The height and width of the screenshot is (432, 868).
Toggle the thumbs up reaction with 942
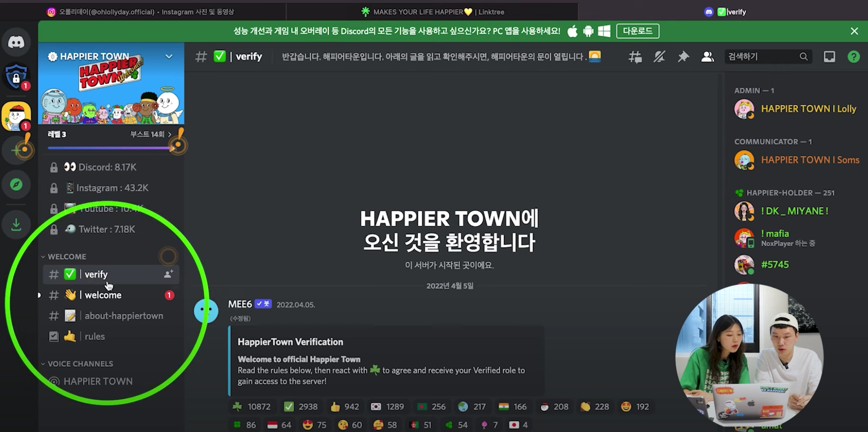(345, 407)
